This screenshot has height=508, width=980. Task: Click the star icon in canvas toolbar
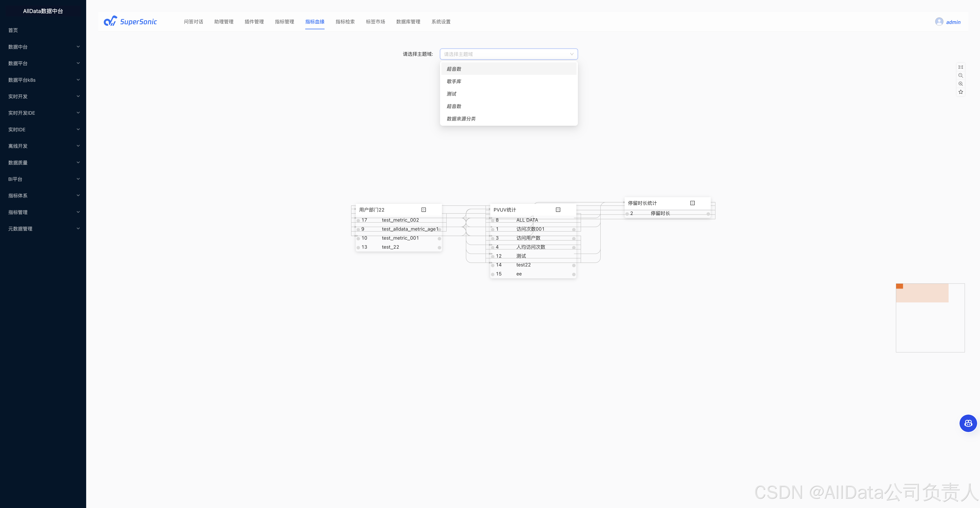tap(961, 92)
